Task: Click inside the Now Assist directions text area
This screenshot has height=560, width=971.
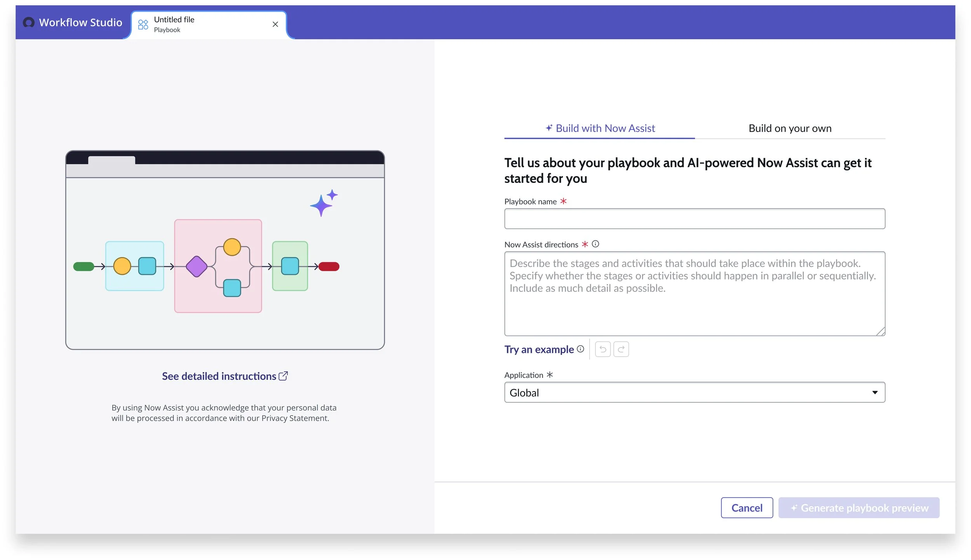Action: click(x=694, y=293)
